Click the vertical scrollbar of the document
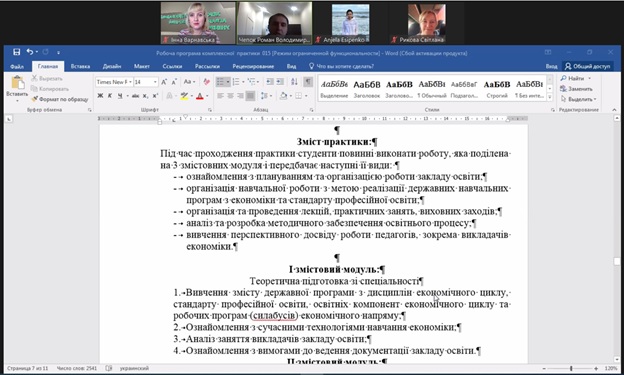624x375 pixels. (617, 239)
